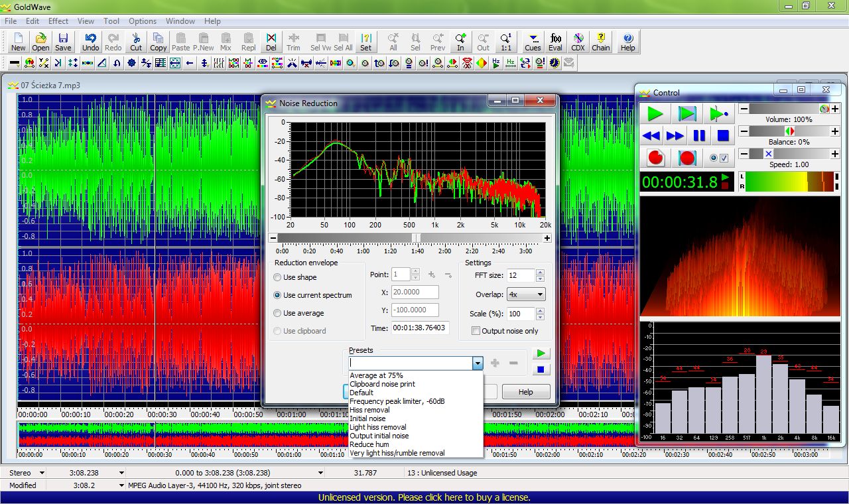This screenshot has width=849, height=504.
Task: Adjust the Balance slider in Control
Action: pyautogui.click(x=789, y=131)
